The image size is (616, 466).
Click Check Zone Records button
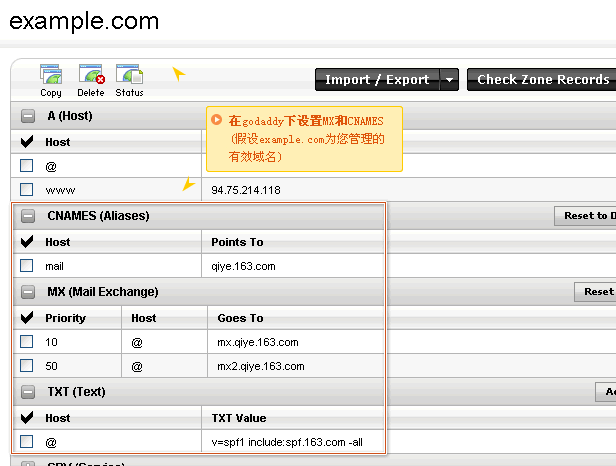coord(542,79)
